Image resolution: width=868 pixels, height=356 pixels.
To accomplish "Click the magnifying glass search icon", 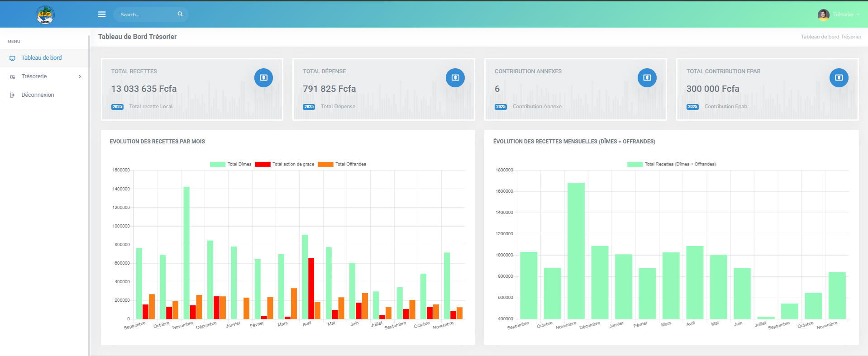I will [x=180, y=14].
